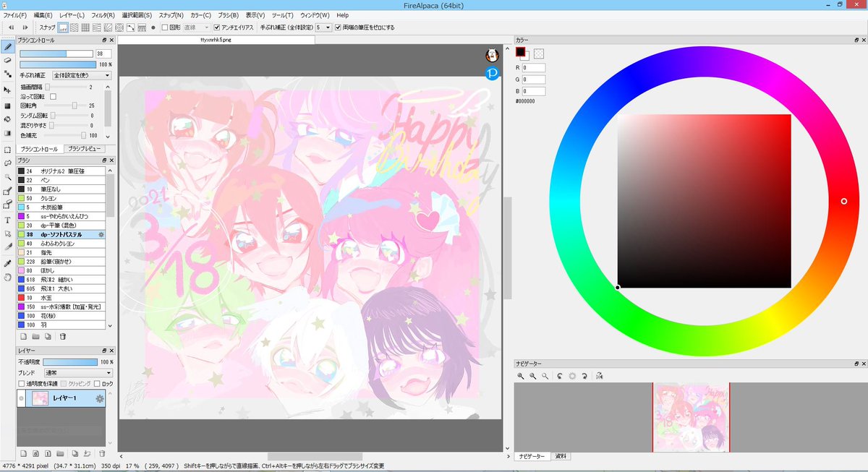Viewport: 868px width, 472px height.
Task: Select the Fill rectangle tool
Action: click(7, 105)
